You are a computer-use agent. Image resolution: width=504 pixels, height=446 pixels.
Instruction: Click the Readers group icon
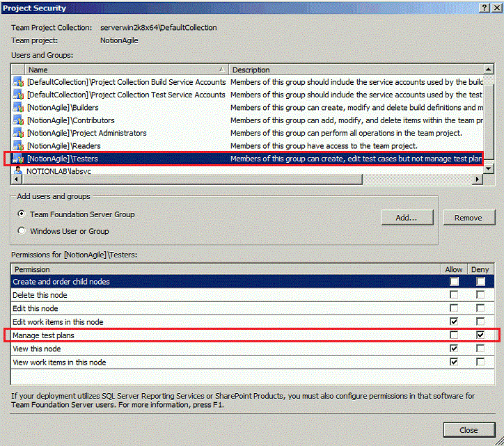pos(18,146)
